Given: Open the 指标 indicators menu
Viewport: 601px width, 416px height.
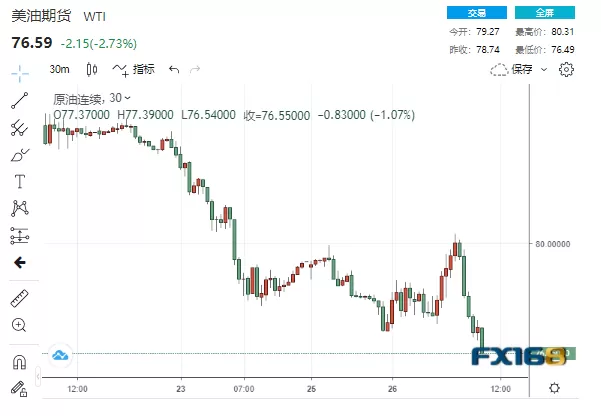Looking at the screenshot, I should [x=133, y=69].
